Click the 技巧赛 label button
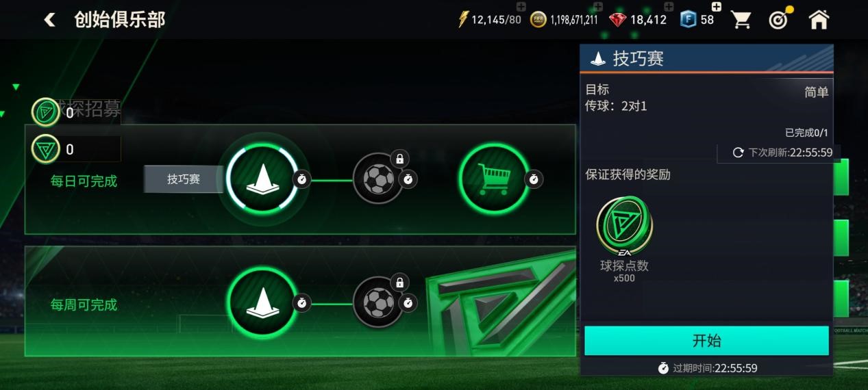Image resolution: width=868 pixels, height=390 pixels. pyautogui.click(x=184, y=179)
